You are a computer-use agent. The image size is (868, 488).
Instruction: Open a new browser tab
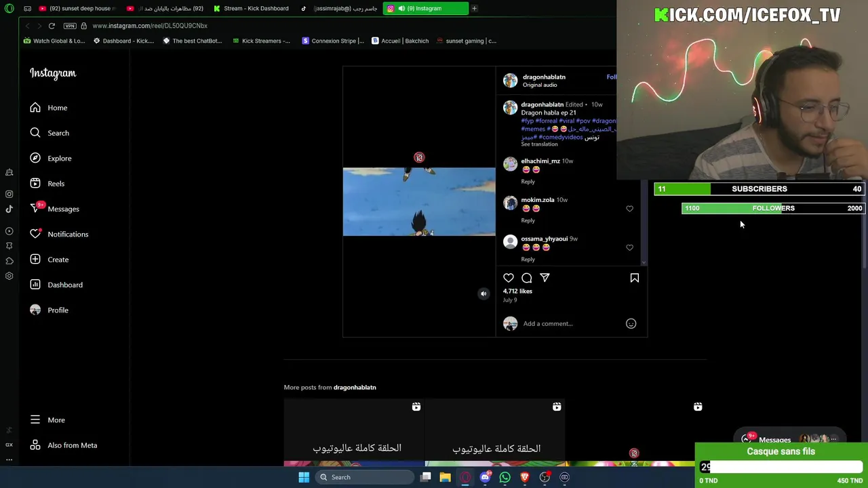475,8
